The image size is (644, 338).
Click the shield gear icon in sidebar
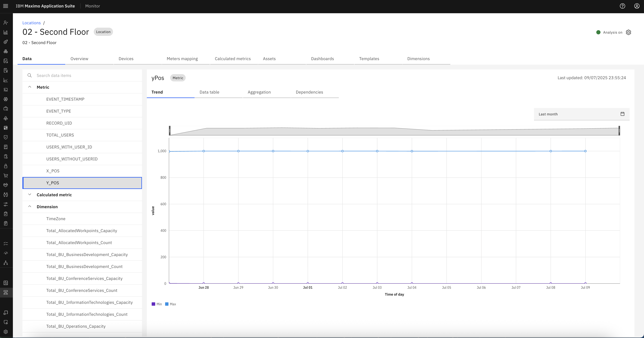6,322
